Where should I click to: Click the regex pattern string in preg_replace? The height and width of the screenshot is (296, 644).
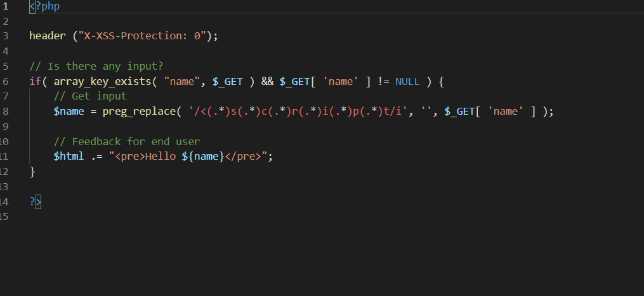tap(299, 112)
